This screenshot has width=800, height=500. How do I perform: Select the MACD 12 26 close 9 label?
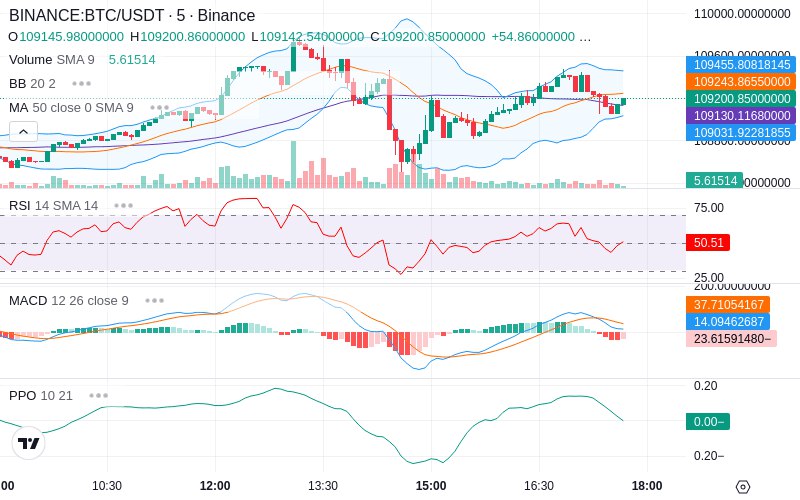pos(69,301)
